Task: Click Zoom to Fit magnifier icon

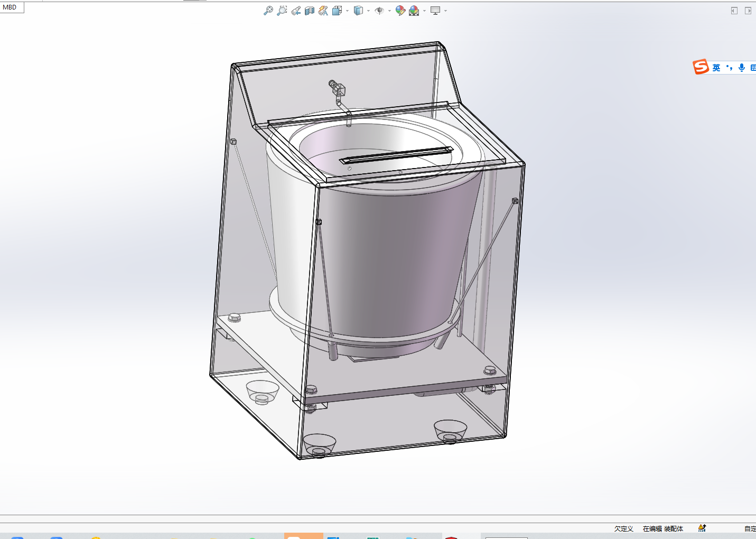Action: coord(268,11)
